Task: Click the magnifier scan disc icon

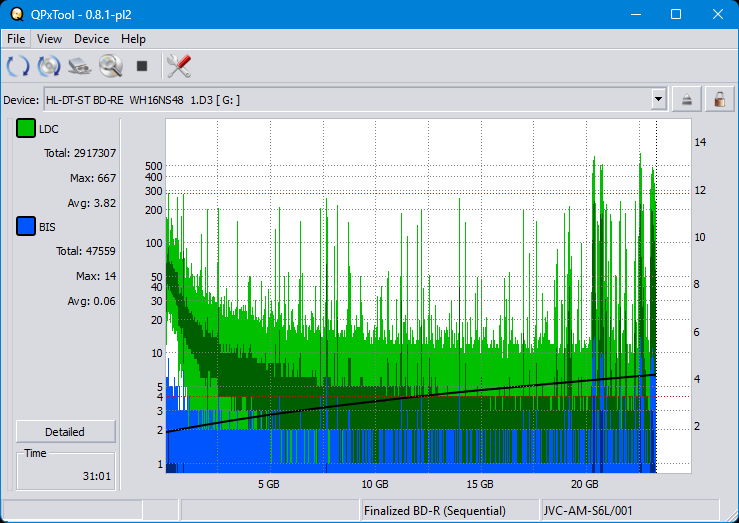Action: click(x=110, y=67)
